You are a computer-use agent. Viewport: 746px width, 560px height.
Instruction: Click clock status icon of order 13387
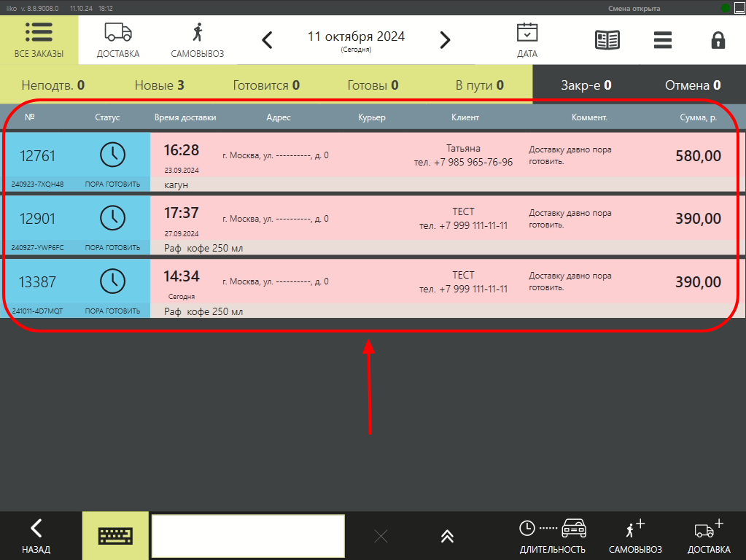pyautogui.click(x=113, y=281)
